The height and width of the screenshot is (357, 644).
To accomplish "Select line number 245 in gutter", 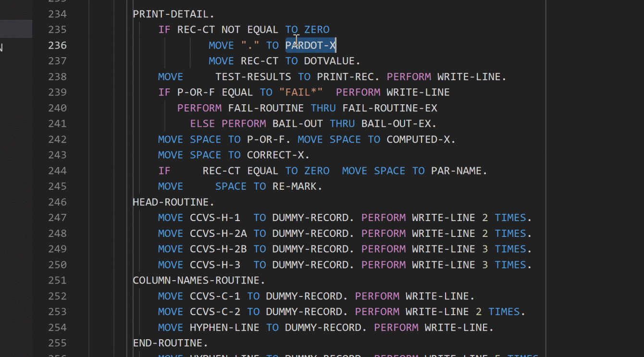I will coord(57,186).
